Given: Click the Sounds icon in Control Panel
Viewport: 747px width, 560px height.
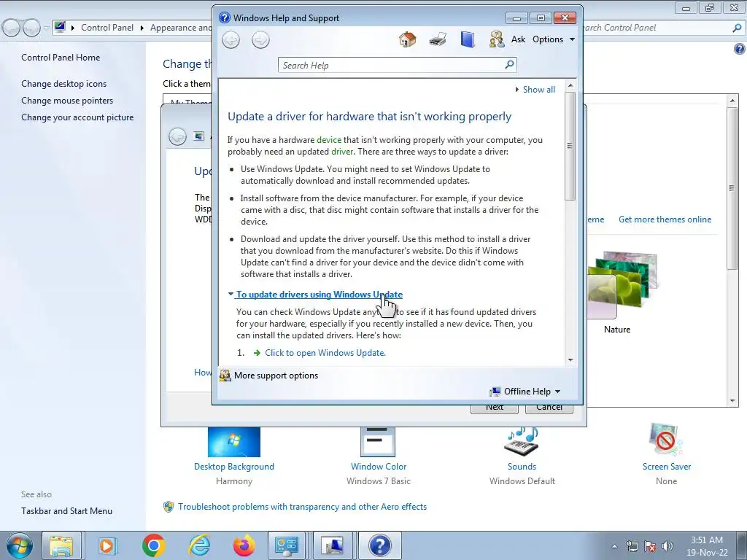Looking at the screenshot, I should [521, 441].
